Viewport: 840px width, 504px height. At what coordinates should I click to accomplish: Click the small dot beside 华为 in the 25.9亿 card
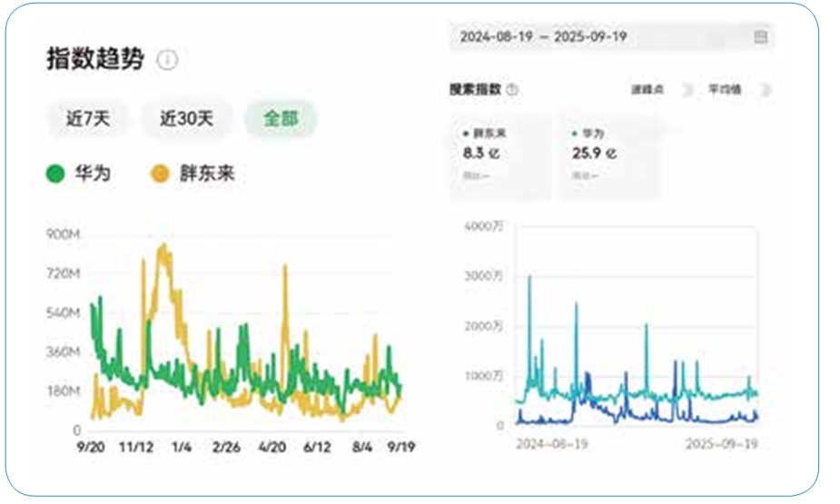click(x=575, y=133)
